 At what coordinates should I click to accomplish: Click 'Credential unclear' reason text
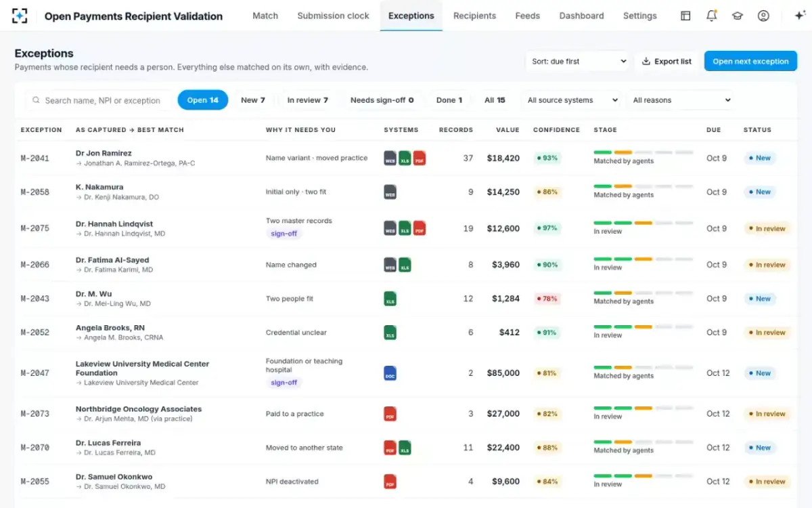[296, 333]
